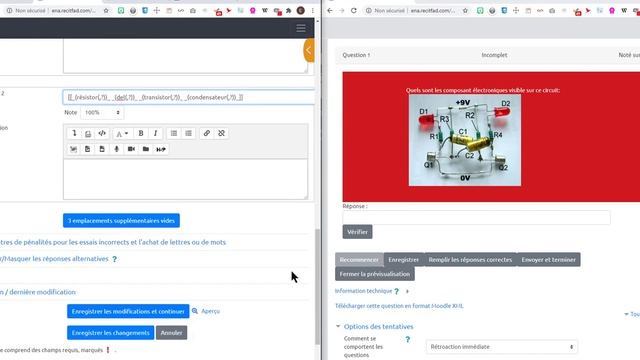
Task: Click the circuit image in the question
Action: tap(465, 140)
